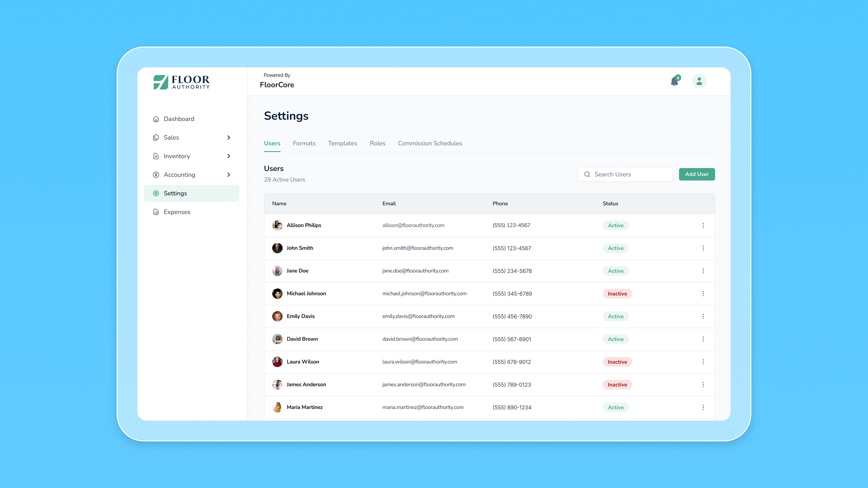Open the Commission Schedules tab
Screen dimensions: 868x488
(429, 143)
